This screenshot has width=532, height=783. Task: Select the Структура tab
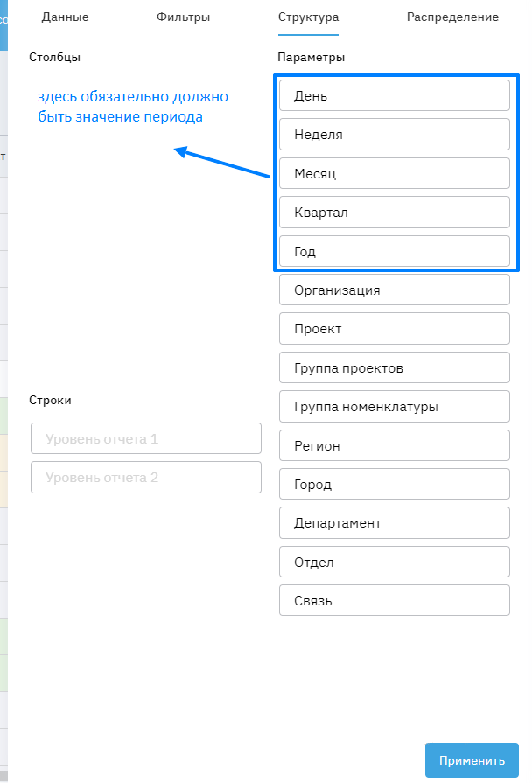[x=308, y=17]
